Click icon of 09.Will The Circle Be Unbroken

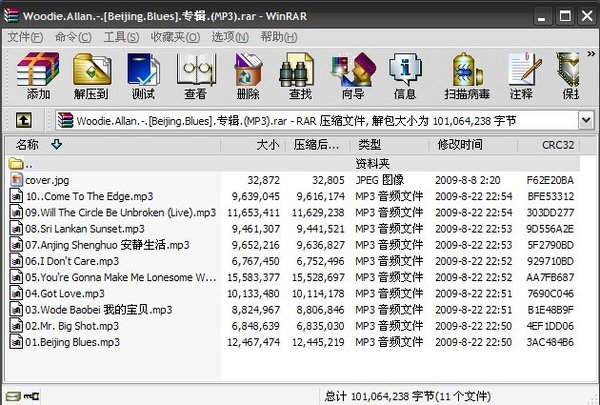point(16,212)
